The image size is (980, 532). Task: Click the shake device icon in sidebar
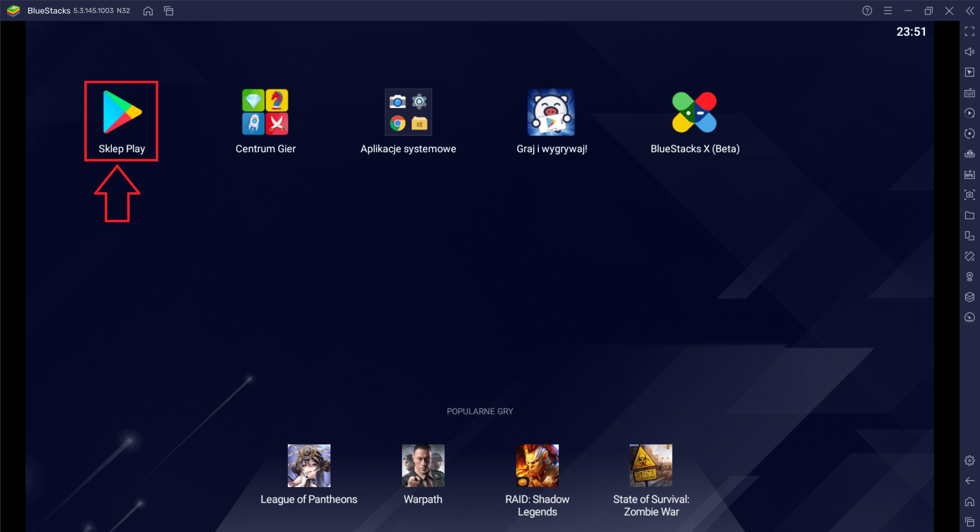tap(970, 256)
